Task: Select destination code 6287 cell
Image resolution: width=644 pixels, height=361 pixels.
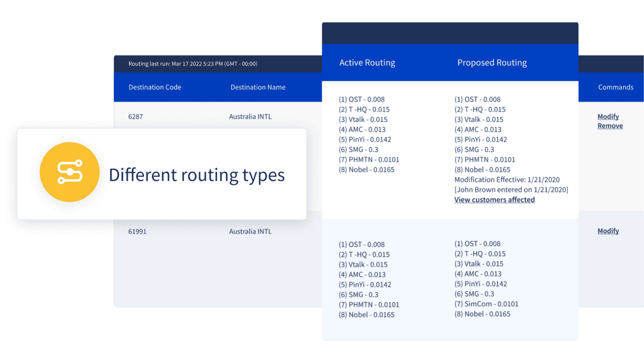Action: coord(135,117)
